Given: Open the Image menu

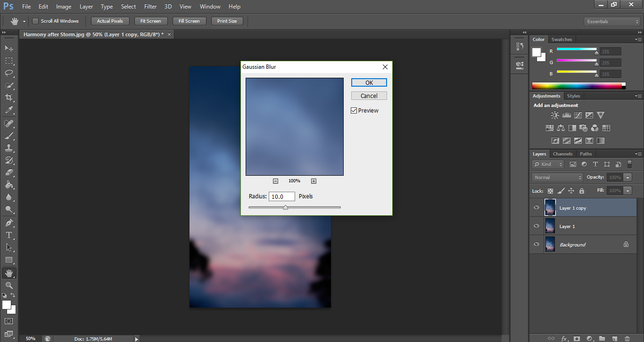Looking at the screenshot, I should tap(64, 7).
